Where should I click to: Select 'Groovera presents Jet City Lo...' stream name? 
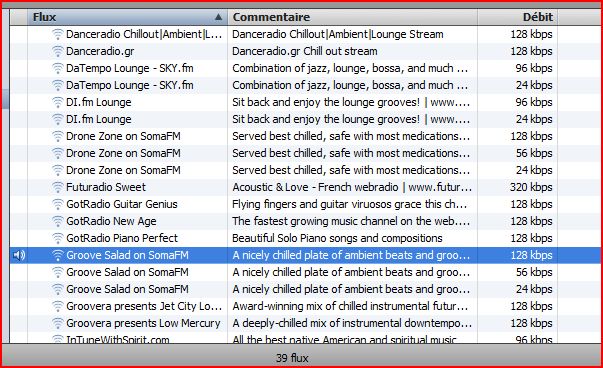(144, 306)
